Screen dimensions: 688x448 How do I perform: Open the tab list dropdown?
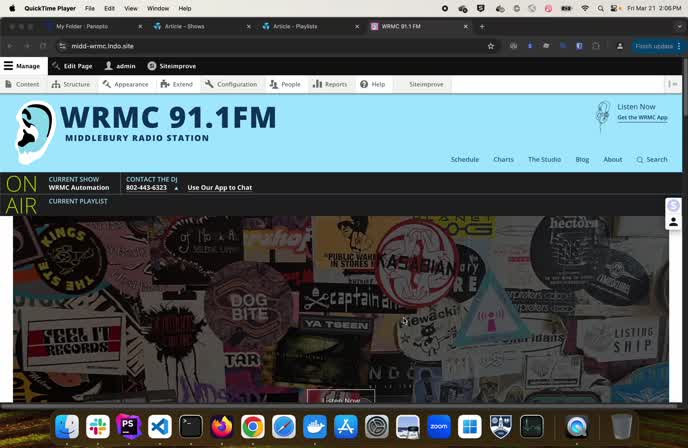coord(679,26)
